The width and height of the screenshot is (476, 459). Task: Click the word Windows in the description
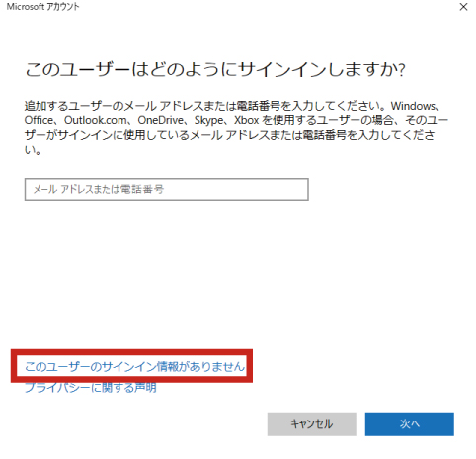413,106
